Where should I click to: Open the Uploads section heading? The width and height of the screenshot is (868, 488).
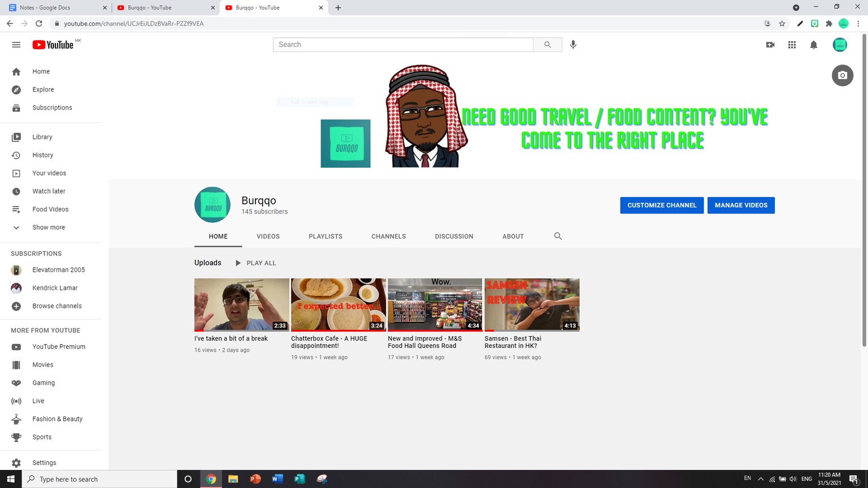[208, 263]
